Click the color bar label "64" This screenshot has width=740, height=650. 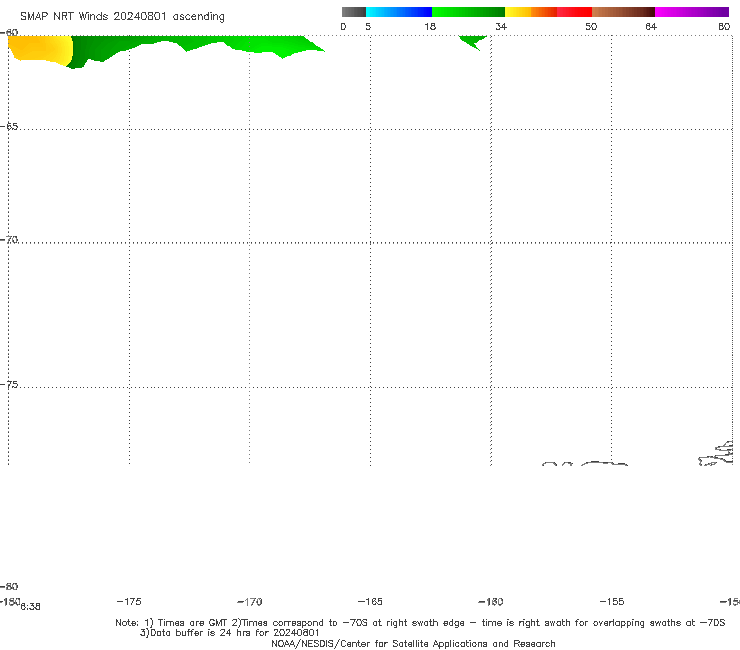pyautogui.click(x=651, y=26)
